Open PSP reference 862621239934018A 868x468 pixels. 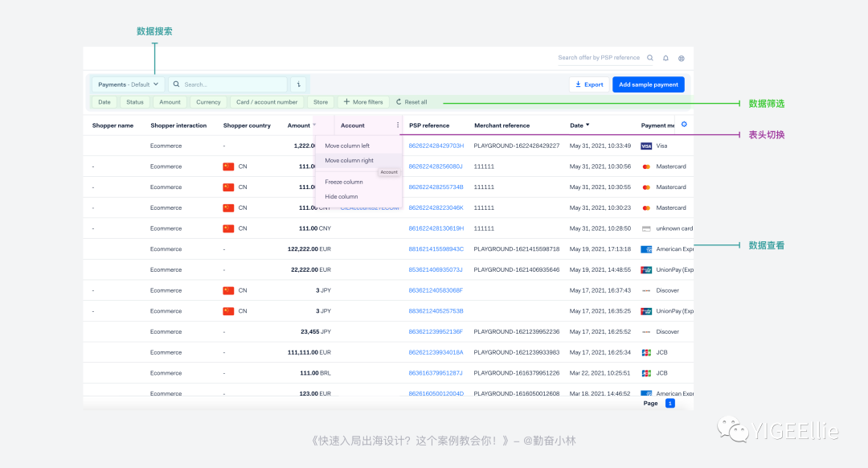point(436,352)
